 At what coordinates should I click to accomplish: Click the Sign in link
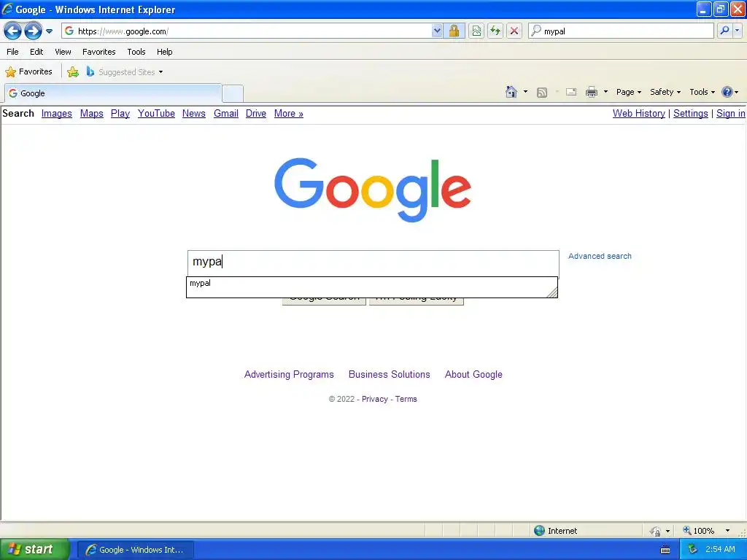pyautogui.click(x=731, y=113)
